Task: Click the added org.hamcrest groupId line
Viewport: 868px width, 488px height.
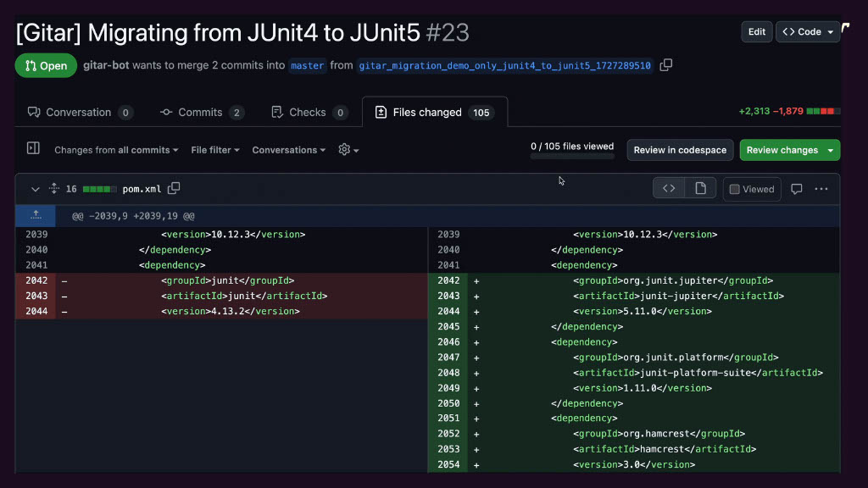Action: click(x=659, y=434)
